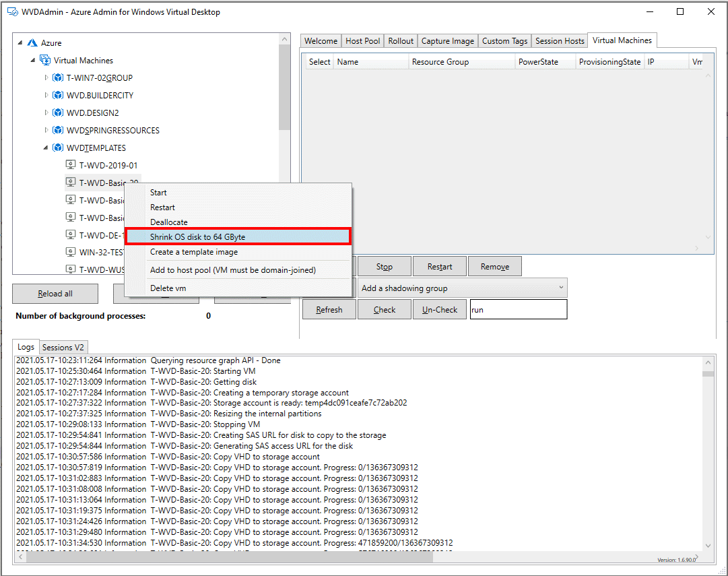
Task: Click the Virtual Machines node icon
Action: pyautogui.click(x=45, y=61)
